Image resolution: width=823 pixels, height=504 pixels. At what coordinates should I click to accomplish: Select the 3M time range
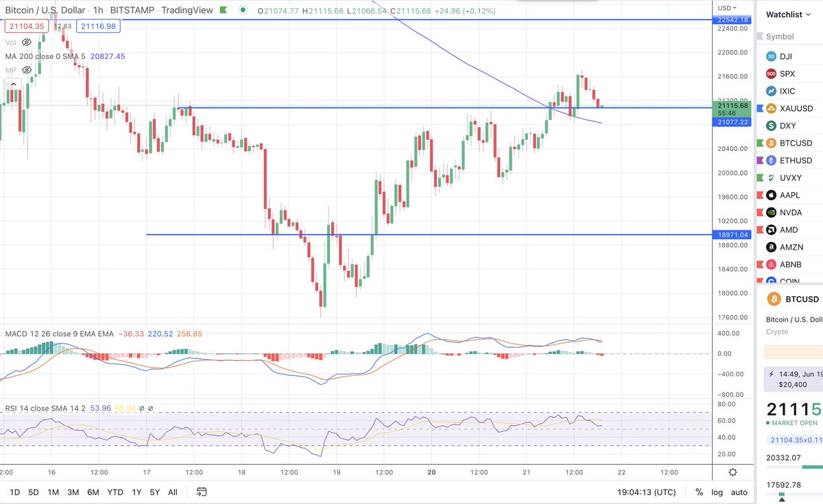coord(73,492)
